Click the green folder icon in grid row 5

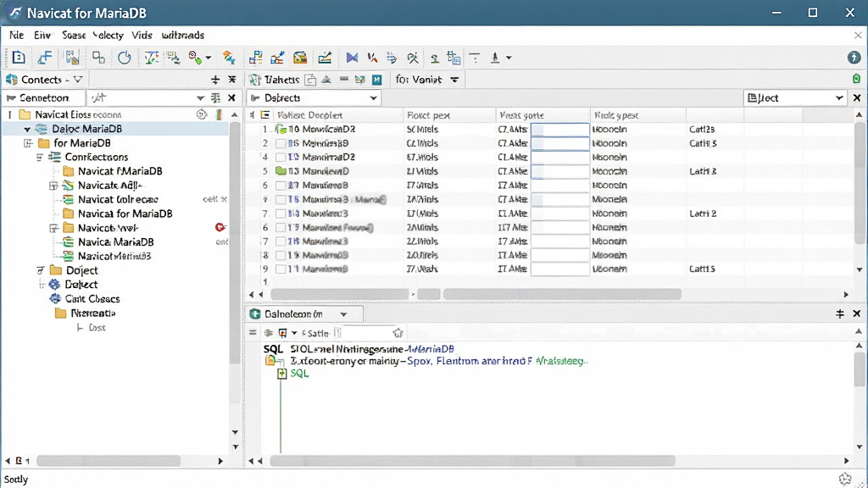281,171
